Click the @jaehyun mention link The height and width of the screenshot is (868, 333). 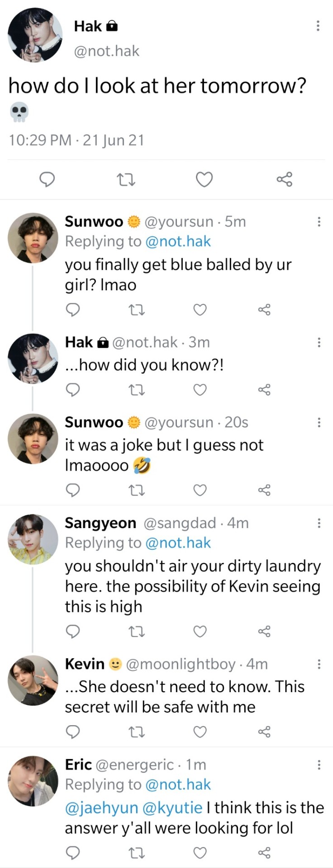(102, 807)
